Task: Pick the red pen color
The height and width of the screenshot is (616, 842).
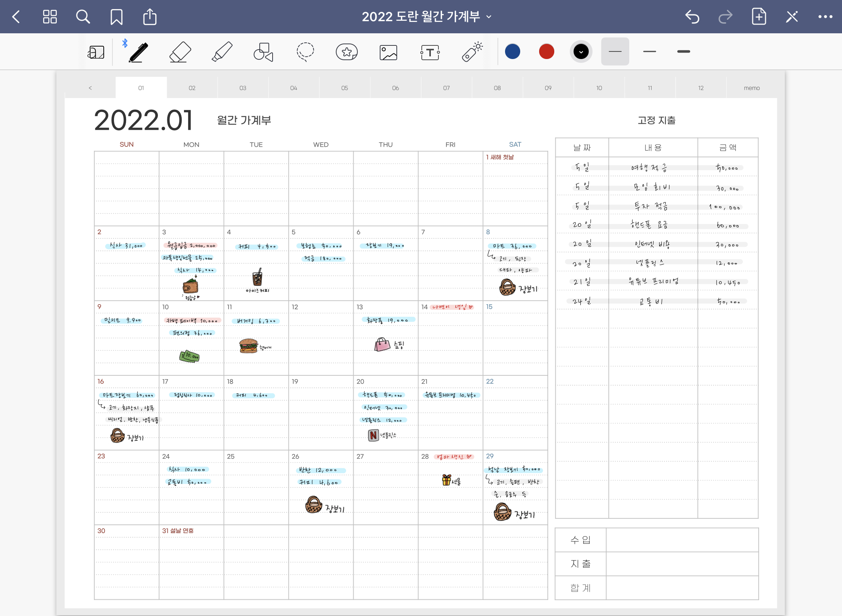Action: coord(546,51)
